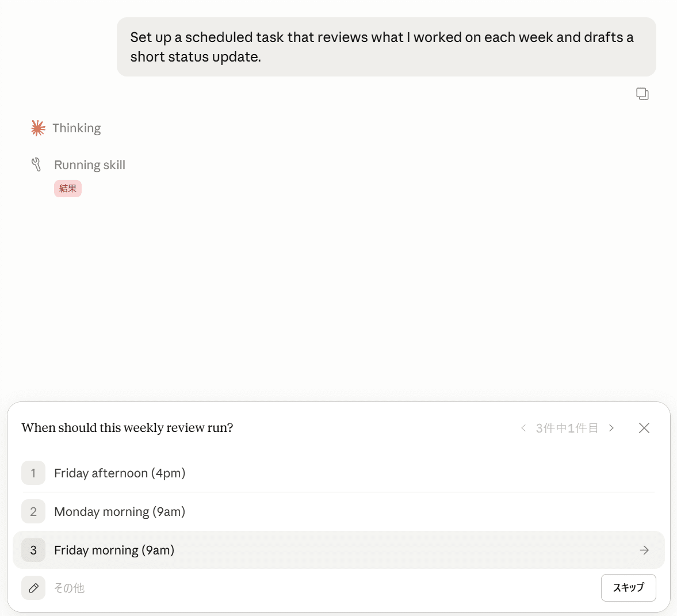This screenshot has width=677, height=616.
Task: Click the orange Thinking starburst icon
Action: (38, 128)
